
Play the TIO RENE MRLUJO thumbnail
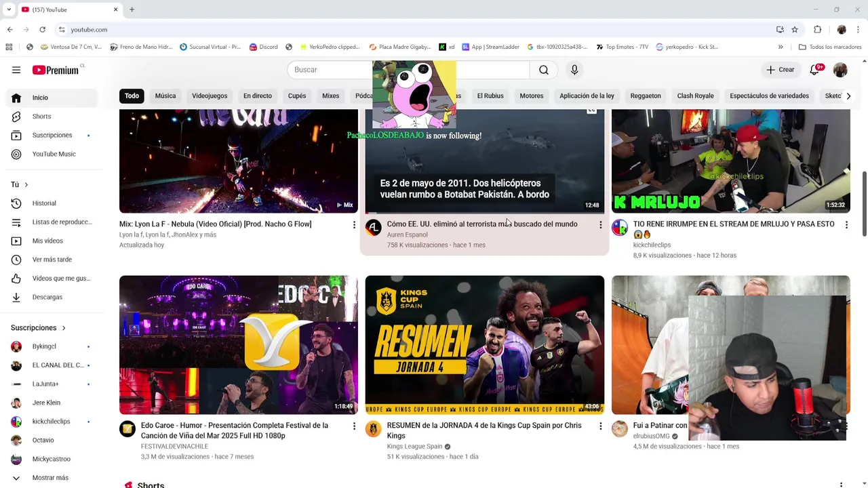(x=731, y=161)
